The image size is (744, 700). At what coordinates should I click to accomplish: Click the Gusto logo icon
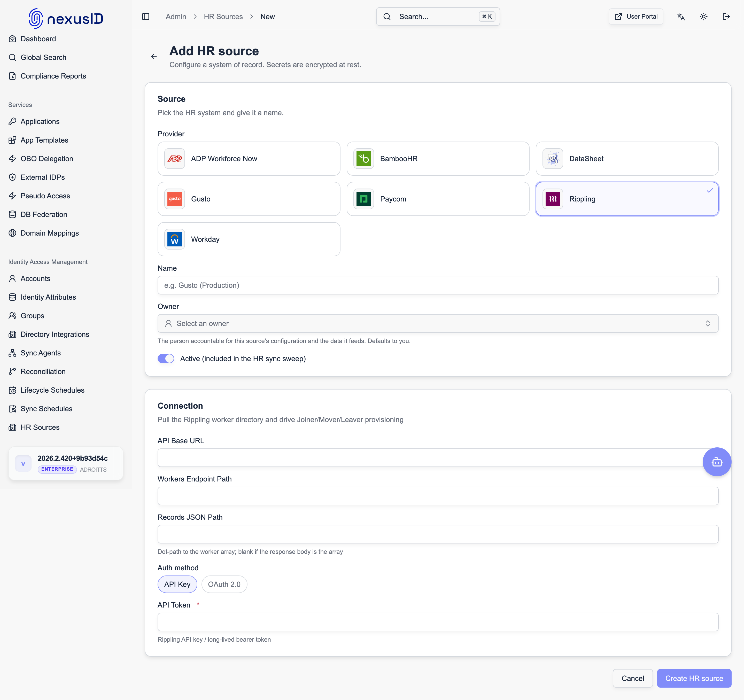[x=175, y=199]
